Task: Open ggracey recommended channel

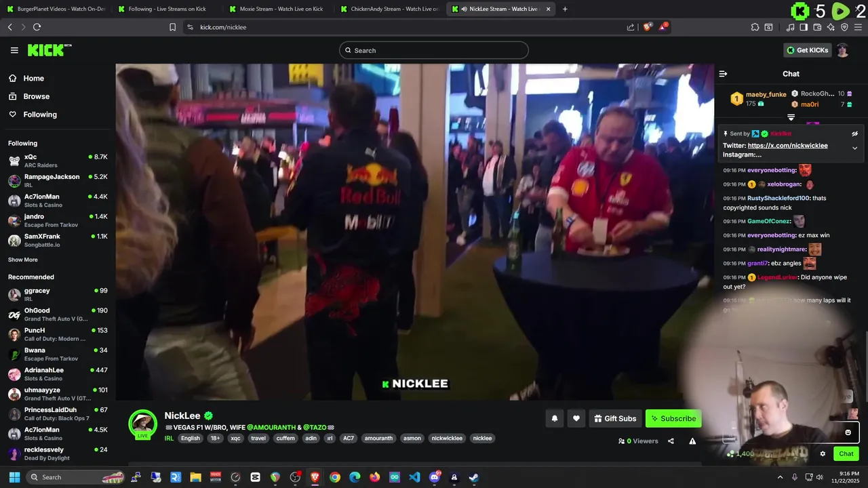Action: click(x=58, y=294)
